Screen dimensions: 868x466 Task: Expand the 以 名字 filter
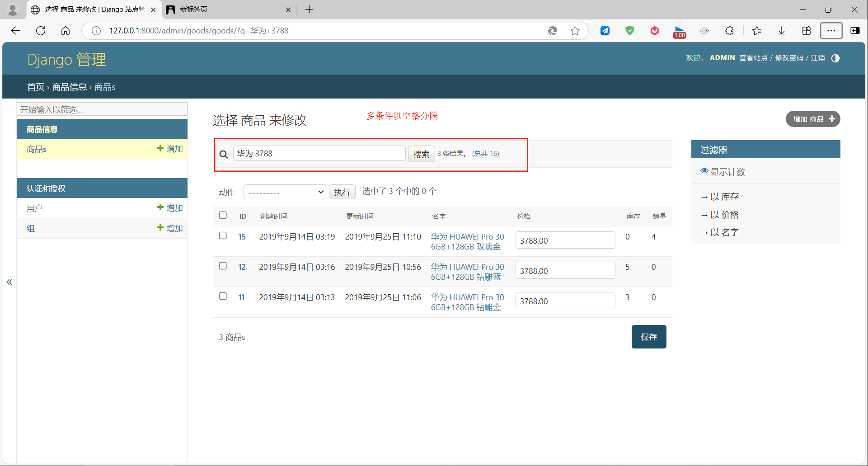point(719,232)
